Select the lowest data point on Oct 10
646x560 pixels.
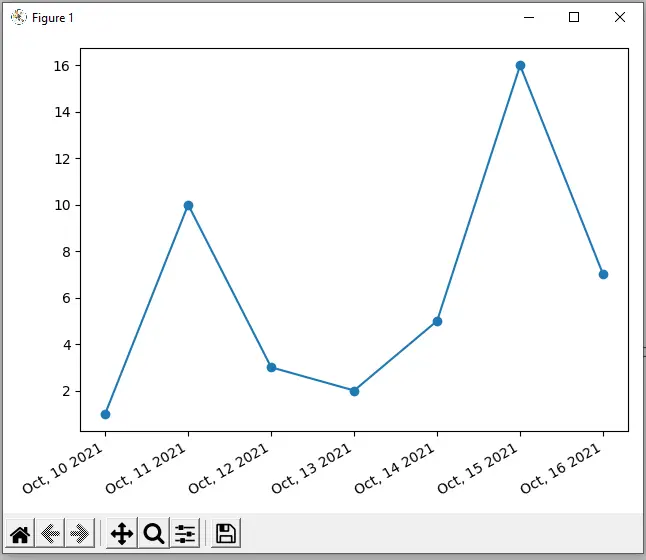click(x=105, y=414)
